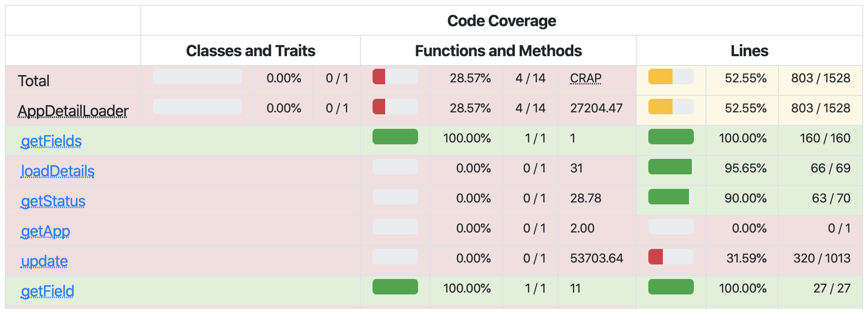Screen dimensions: 868x309
Task: Click the AppDetailLoader 28.57% functions percentage
Action: pyautogui.click(x=470, y=108)
